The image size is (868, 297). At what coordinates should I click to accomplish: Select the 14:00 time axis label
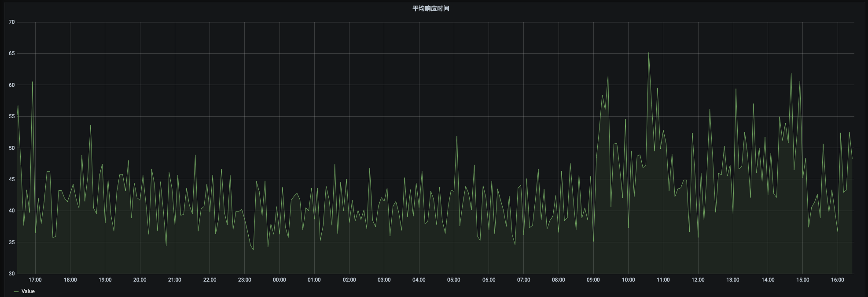pos(768,280)
